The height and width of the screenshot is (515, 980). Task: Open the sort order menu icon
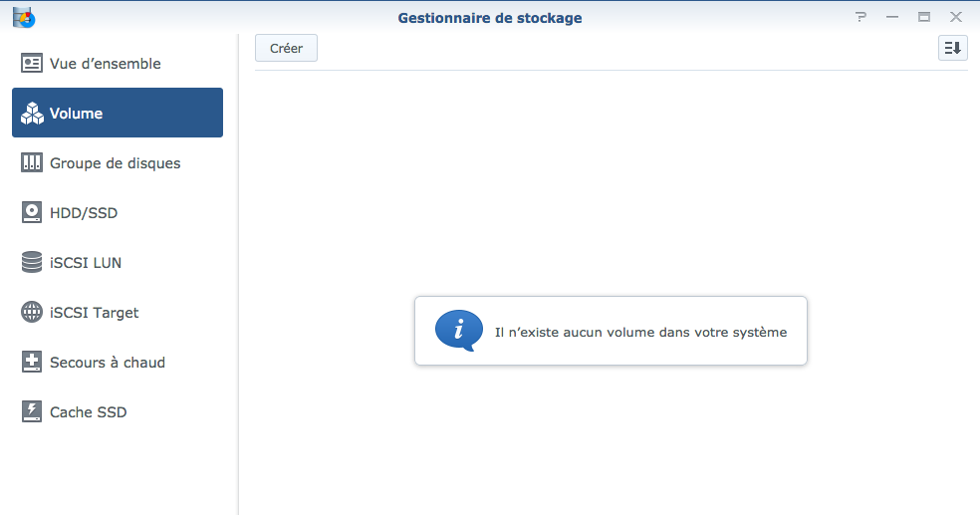coord(952,48)
